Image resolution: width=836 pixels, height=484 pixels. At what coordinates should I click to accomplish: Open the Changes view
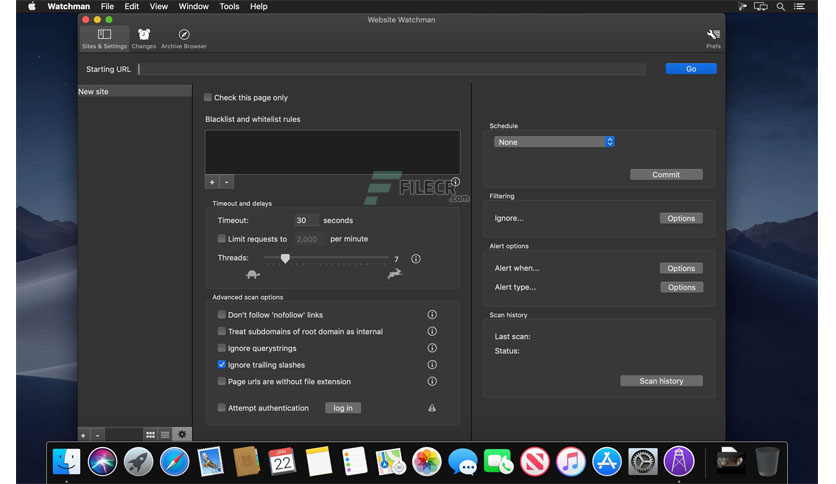(x=144, y=38)
